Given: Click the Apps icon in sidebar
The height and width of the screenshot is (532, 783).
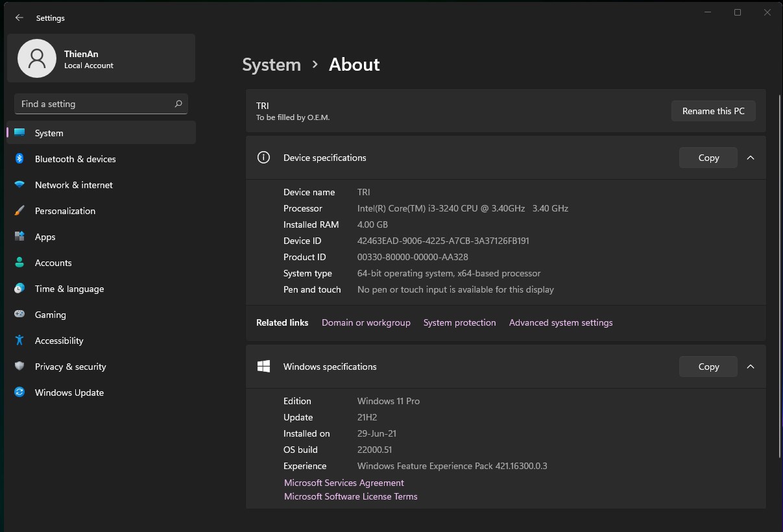Looking at the screenshot, I should tap(19, 237).
